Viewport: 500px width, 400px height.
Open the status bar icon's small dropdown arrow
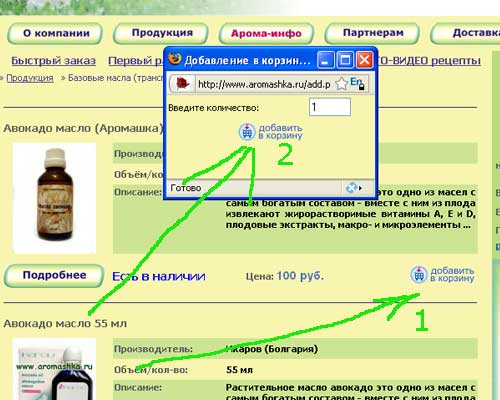pos(360,188)
